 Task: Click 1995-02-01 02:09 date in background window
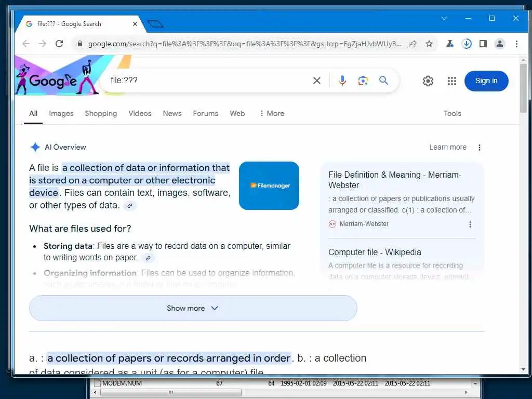coord(303,383)
